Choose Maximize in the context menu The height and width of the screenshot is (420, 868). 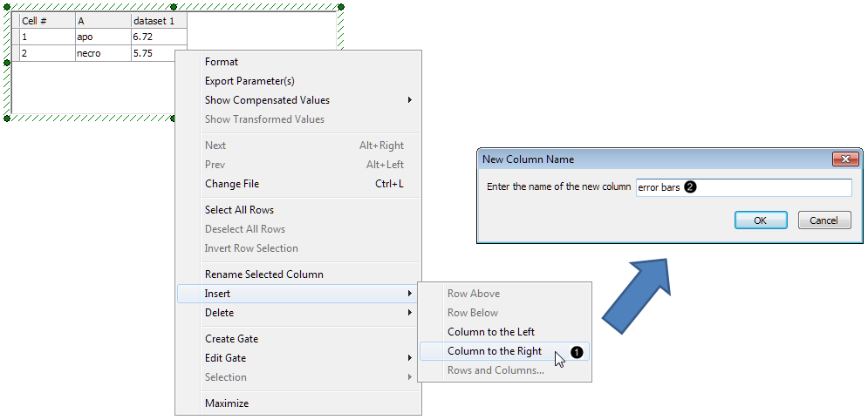[x=227, y=403]
